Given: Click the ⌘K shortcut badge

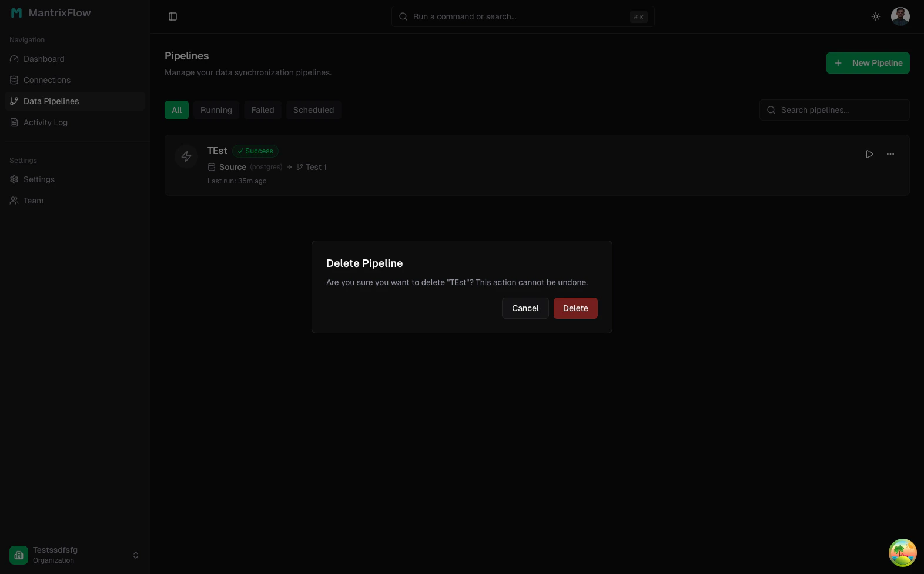Looking at the screenshot, I should [638, 17].
